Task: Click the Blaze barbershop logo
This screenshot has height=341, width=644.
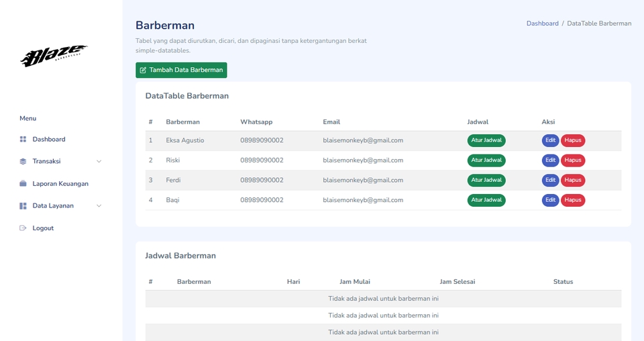Action: pos(54,56)
